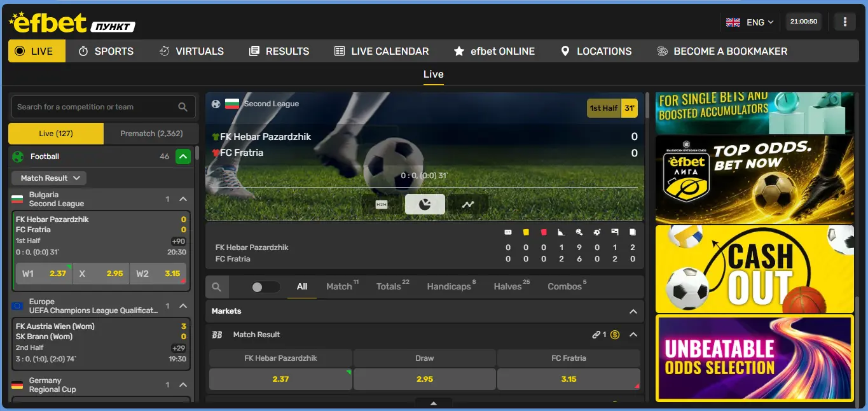Bet W2 at 3.15 in the sidebar
The height and width of the screenshot is (411, 868).
pyautogui.click(x=158, y=274)
